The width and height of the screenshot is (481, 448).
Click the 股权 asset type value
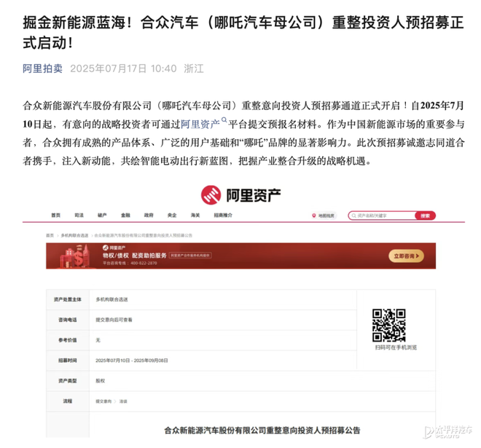pyautogui.click(x=101, y=381)
